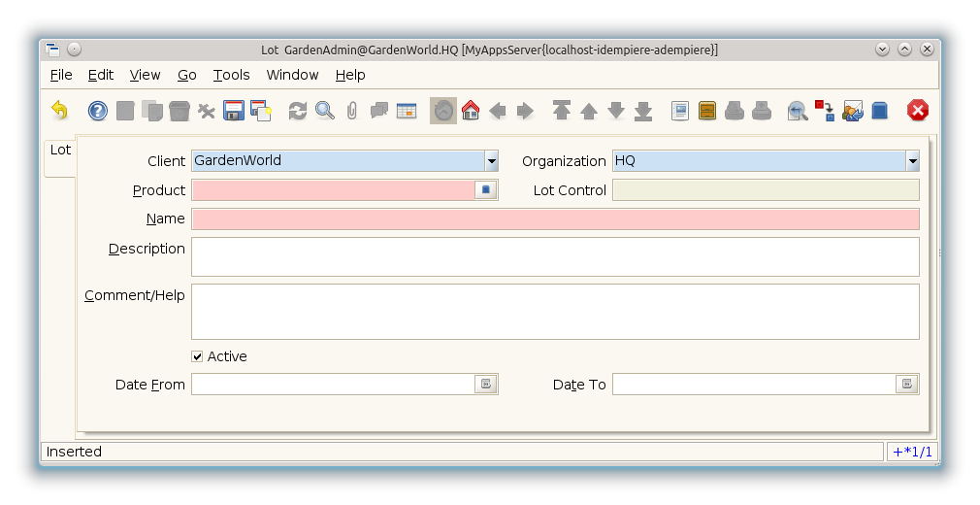Select the Lot tab
The image size is (980, 505).
(x=60, y=151)
